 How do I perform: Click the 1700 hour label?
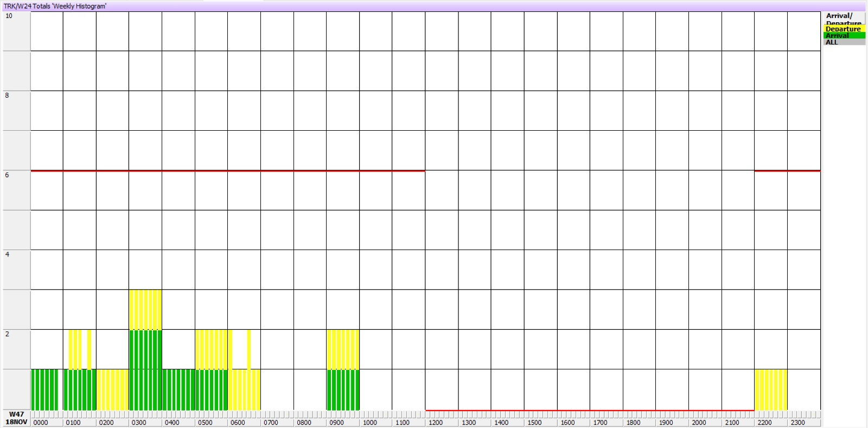[x=600, y=423]
